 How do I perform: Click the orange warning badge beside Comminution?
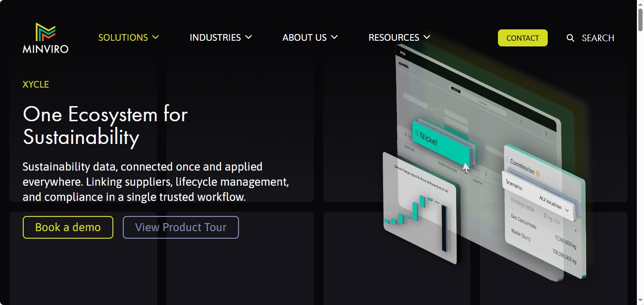tap(538, 174)
